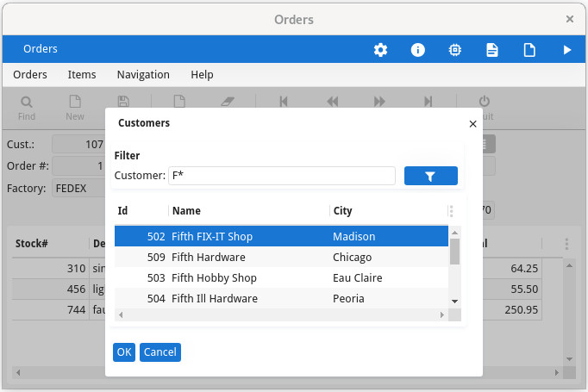Image resolution: width=588 pixels, height=392 pixels.
Task: Go to last record toolbar icon
Action: pyautogui.click(x=428, y=101)
